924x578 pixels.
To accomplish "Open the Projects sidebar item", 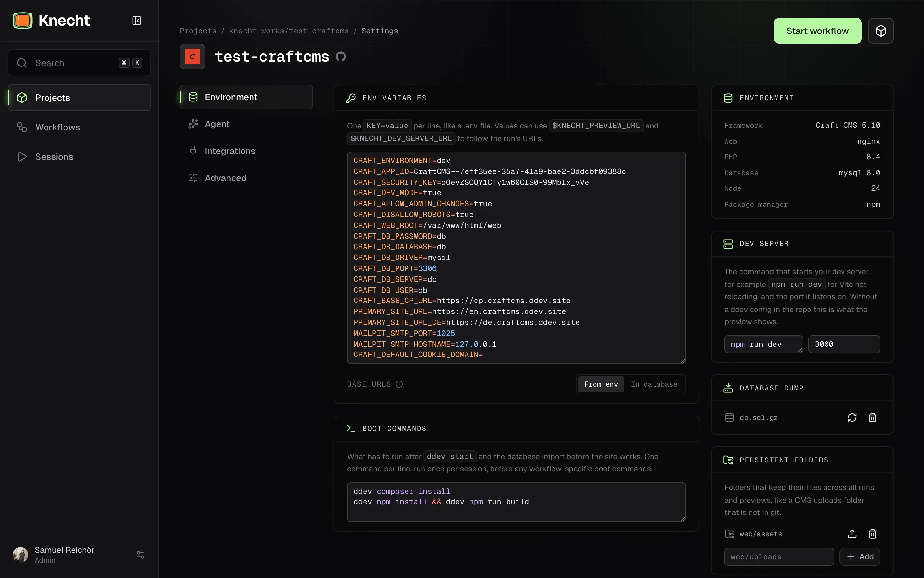I will (x=79, y=98).
